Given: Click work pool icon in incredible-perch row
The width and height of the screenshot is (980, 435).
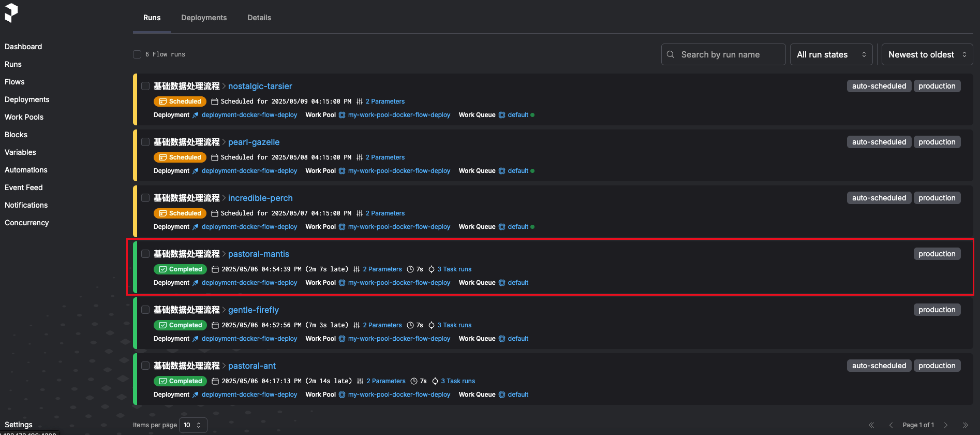Looking at the screenshot, I should tap(342, 227).
